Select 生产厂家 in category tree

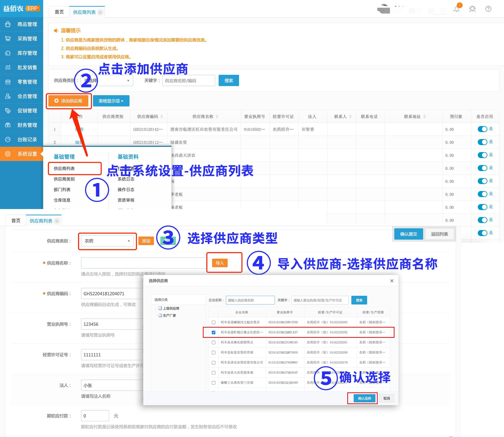coord(169,315)
